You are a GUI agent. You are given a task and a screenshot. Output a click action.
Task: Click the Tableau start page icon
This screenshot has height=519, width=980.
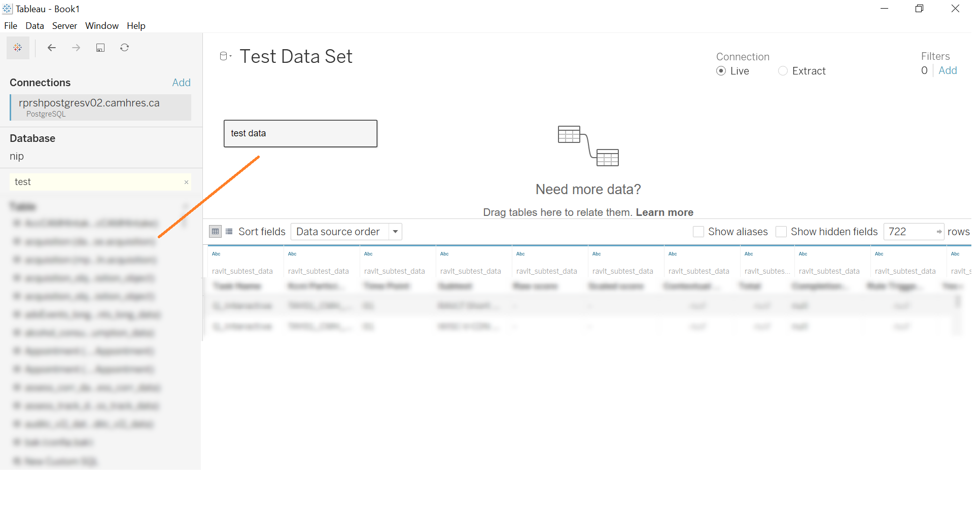18,48
